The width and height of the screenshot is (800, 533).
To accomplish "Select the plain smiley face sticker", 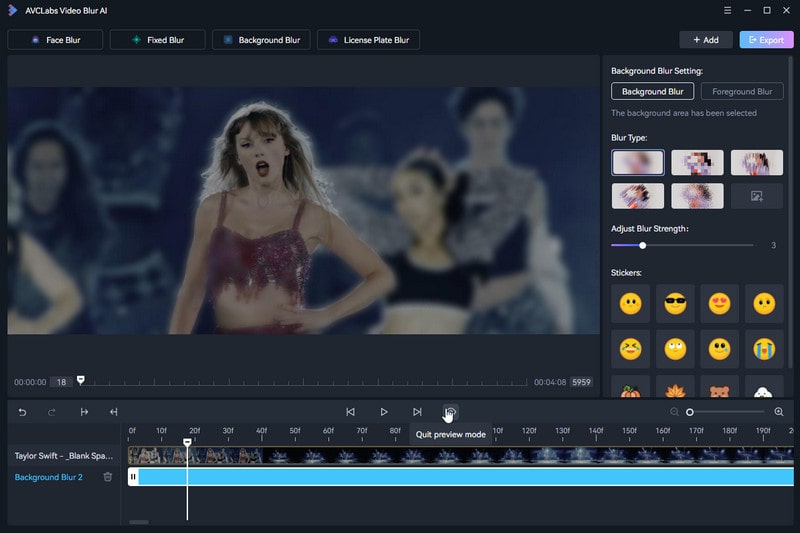I will coord(631,303).
